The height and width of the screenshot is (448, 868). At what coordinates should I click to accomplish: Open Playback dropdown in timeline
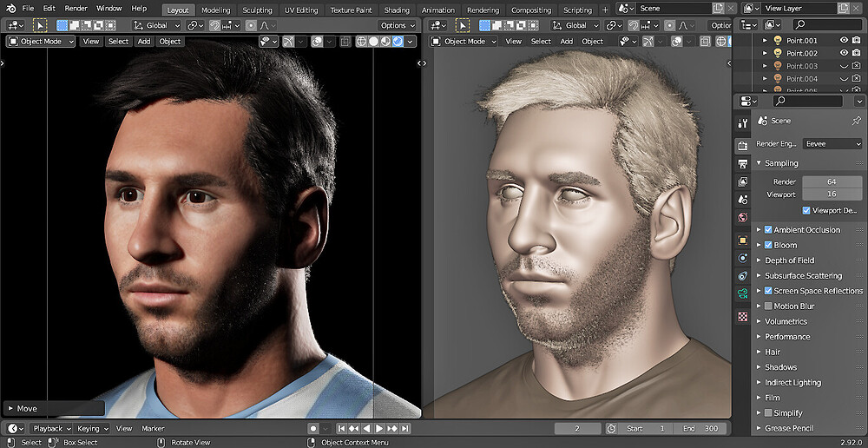51,428
